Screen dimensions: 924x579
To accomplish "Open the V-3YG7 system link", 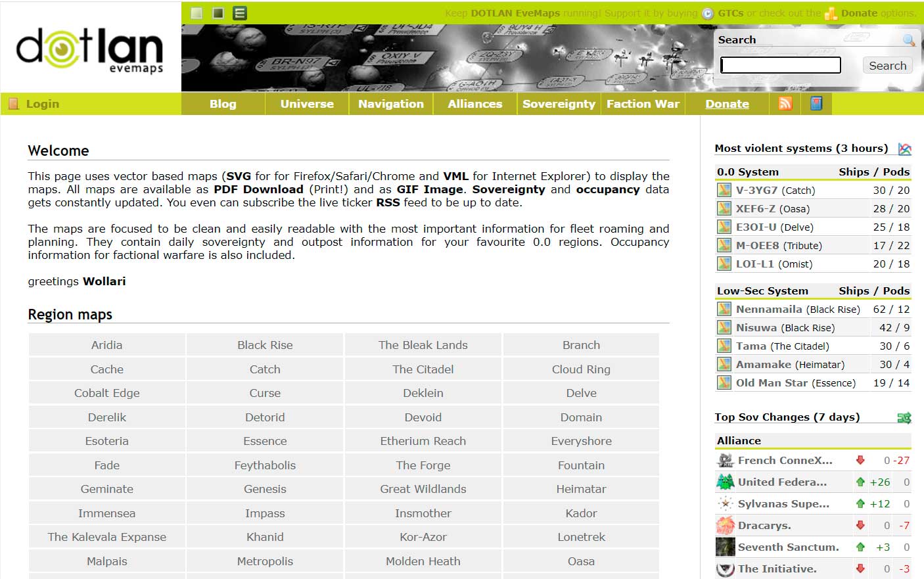I will point(756,190).
